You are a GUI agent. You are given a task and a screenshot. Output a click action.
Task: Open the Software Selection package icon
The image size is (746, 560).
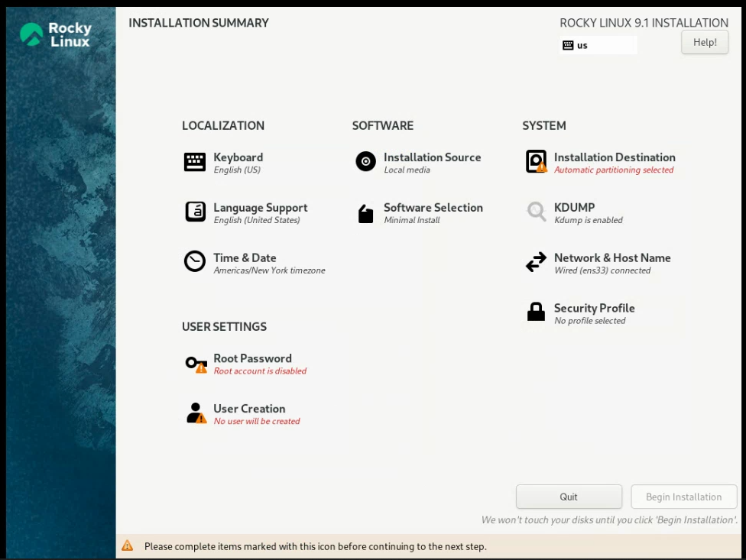(x=365, y=213)
